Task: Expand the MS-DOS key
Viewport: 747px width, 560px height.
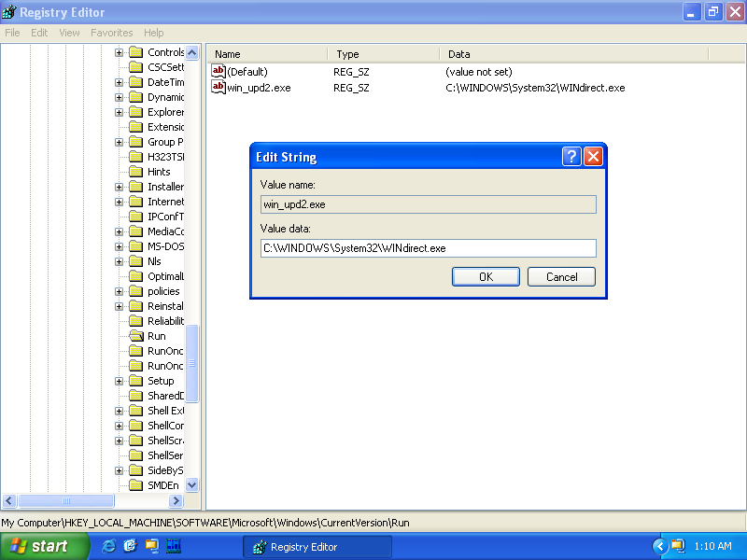Action: point(120,246)
